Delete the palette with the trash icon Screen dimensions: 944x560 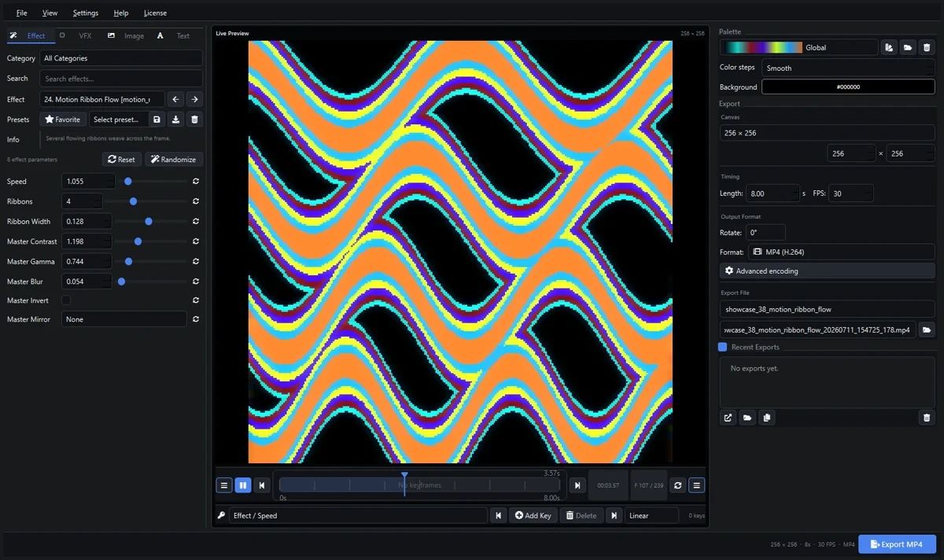pyautogui.click(x=927, y=47)
